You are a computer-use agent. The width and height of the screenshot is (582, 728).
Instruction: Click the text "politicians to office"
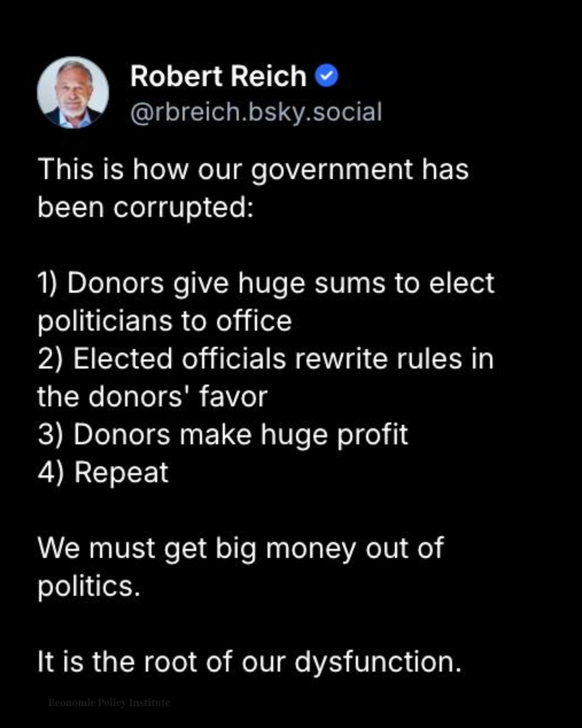164,321
